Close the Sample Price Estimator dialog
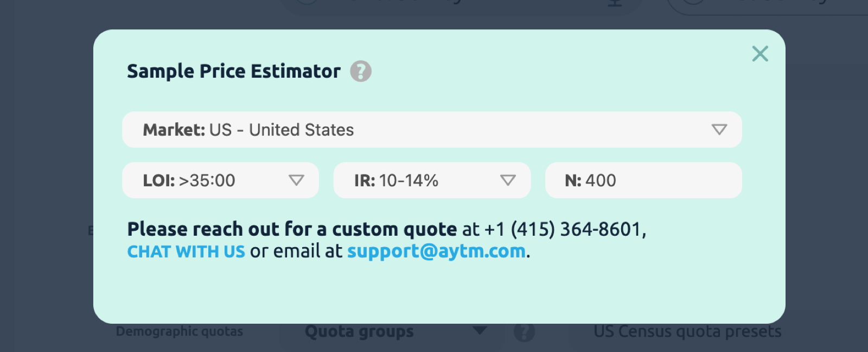The image size is (868, 352). pyautogui.click(x=760, y=54)
